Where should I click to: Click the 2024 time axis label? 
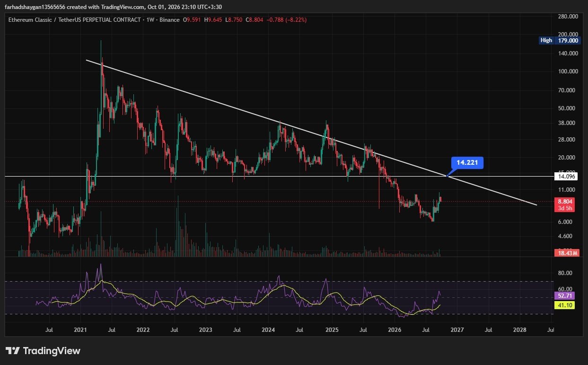click(268, 329)
